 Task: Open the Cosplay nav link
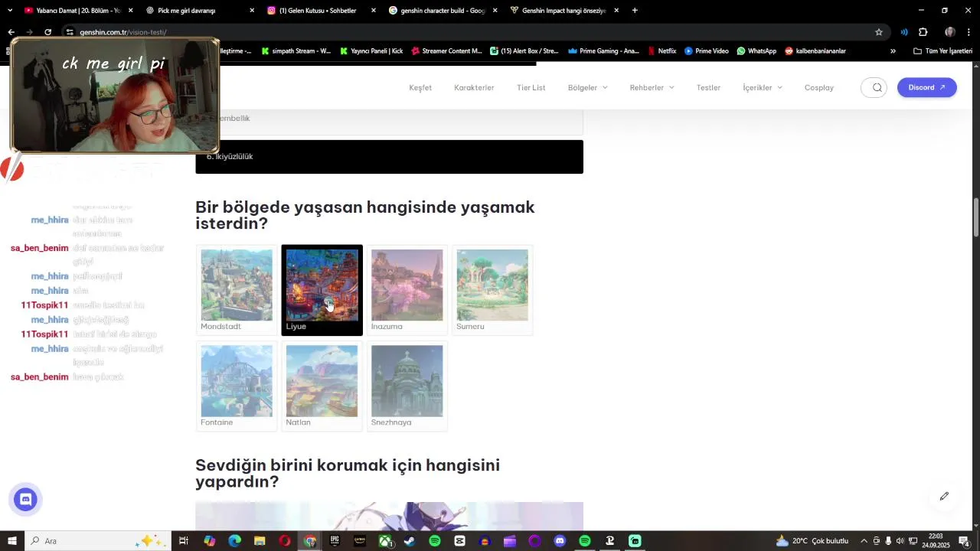coord(818,87)
